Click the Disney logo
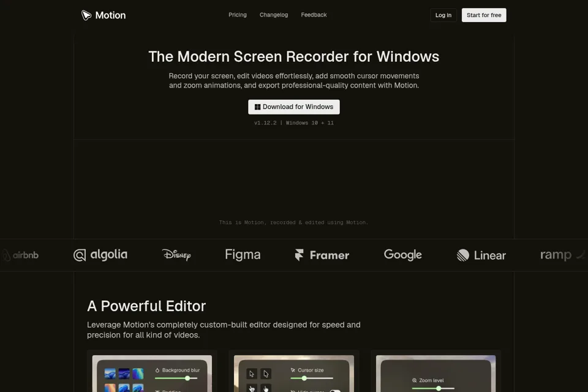588x392 pixels. (176, 255)
